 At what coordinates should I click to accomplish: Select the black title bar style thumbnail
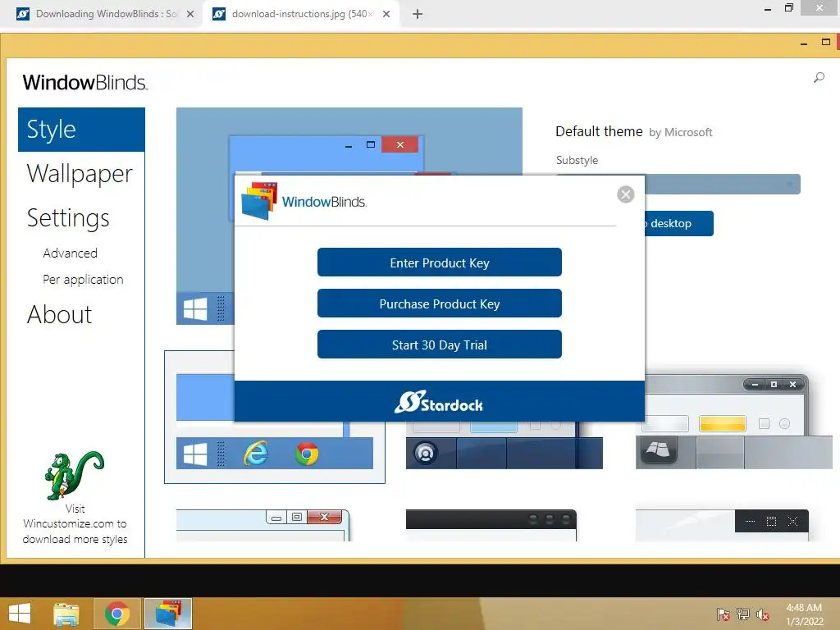[491, 525]
